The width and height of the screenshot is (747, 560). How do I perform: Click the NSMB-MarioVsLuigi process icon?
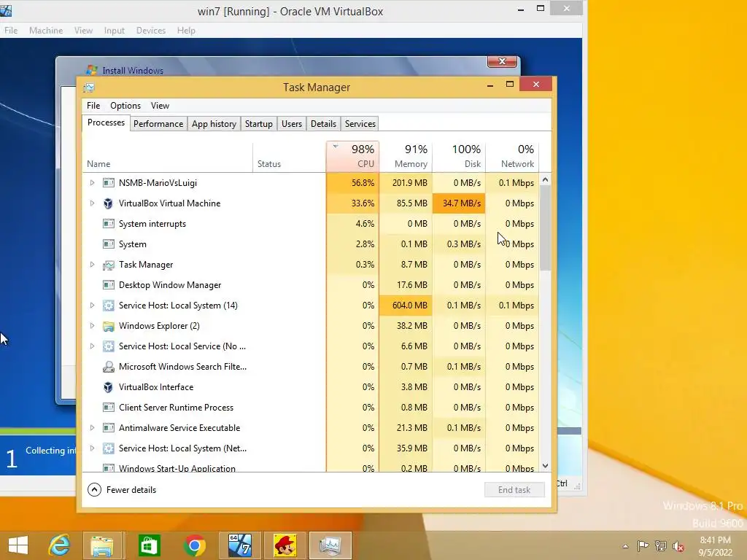(109, 183)
